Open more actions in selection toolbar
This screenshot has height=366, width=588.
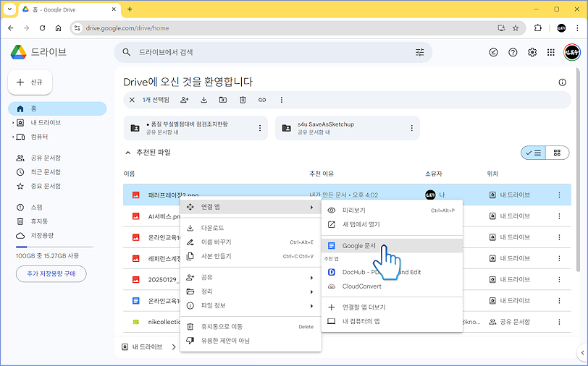pos(282,100)
